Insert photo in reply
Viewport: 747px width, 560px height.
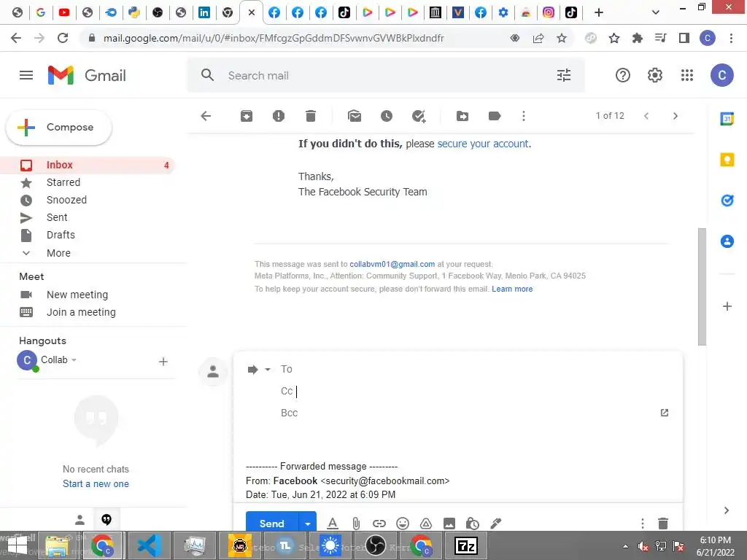click(449, 524)
